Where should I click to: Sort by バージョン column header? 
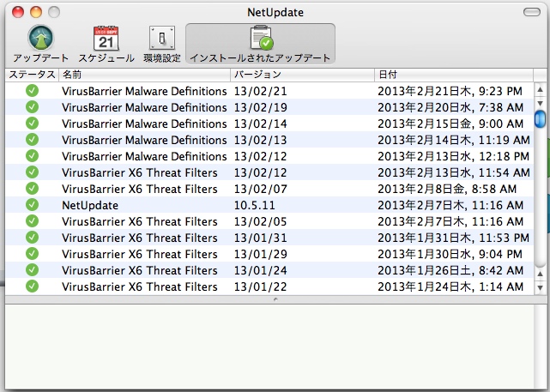pos(302,75)
